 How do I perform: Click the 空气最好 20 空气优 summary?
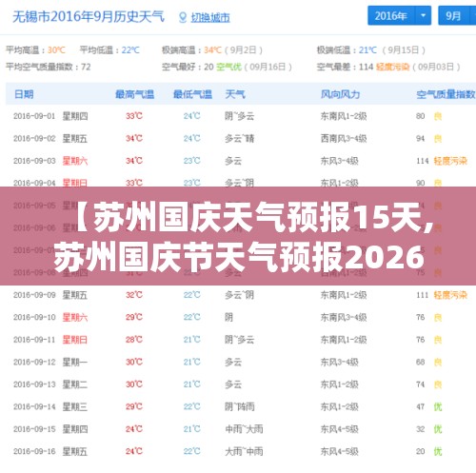tap(227, 67)
